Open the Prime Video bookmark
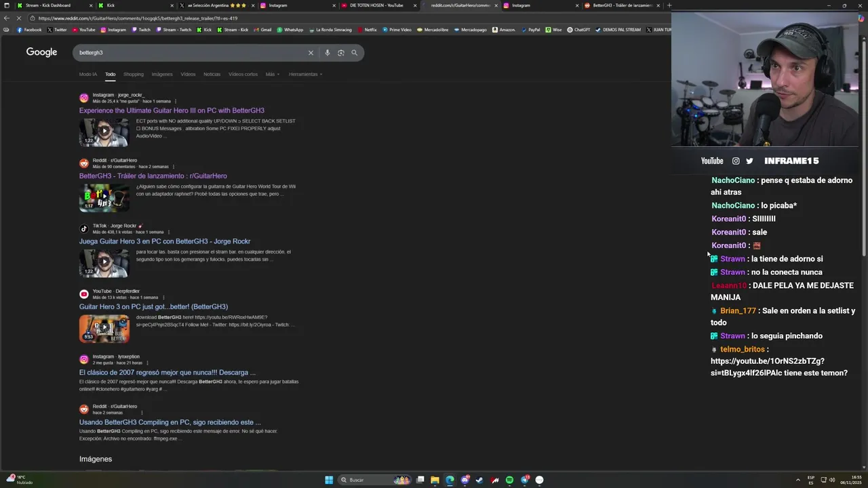The width and height of the screenshot is (868, 488). (x=397, y=30)
